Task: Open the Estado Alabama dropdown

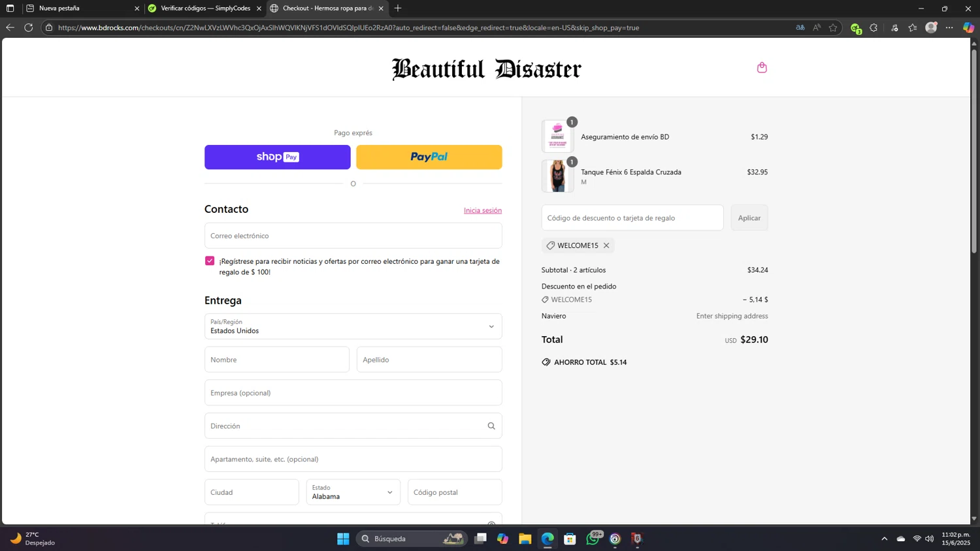Action: [x=353, y=492]
